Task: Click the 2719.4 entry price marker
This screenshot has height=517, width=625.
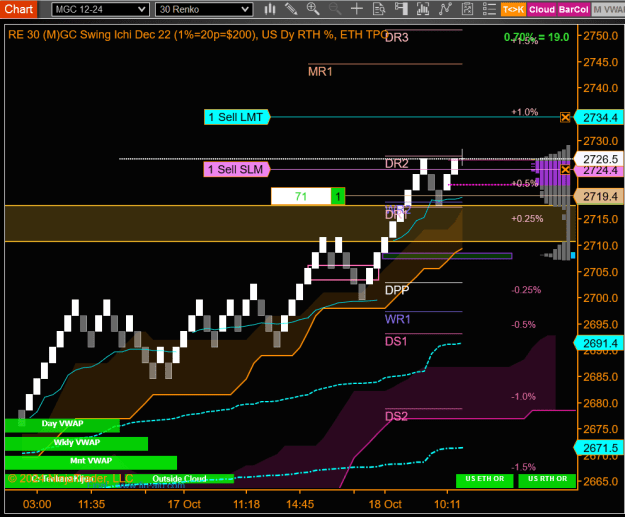Action: click(x=599, y=197)
